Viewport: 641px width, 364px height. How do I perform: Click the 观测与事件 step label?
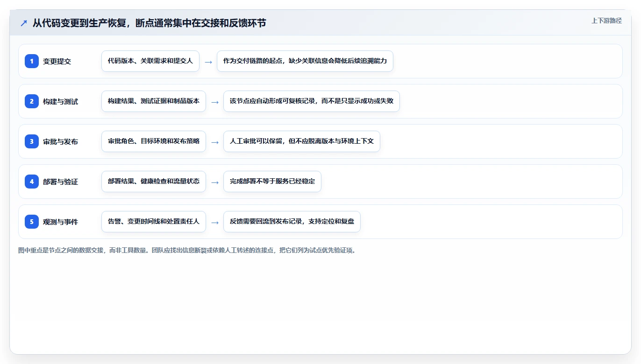60,222
